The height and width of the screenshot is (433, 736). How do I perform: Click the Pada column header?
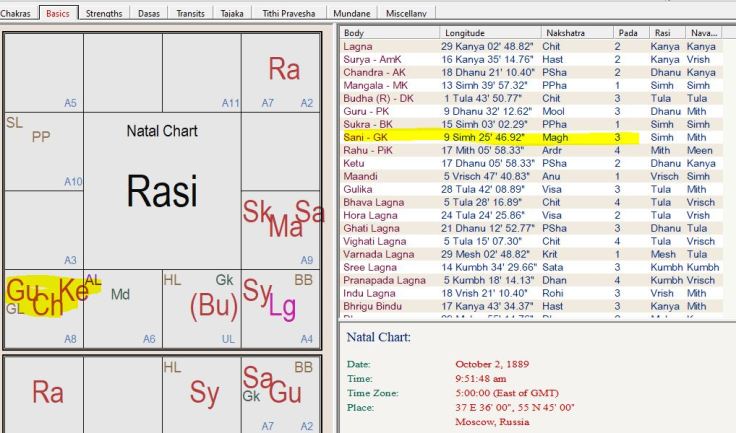[x=628, y=33]
